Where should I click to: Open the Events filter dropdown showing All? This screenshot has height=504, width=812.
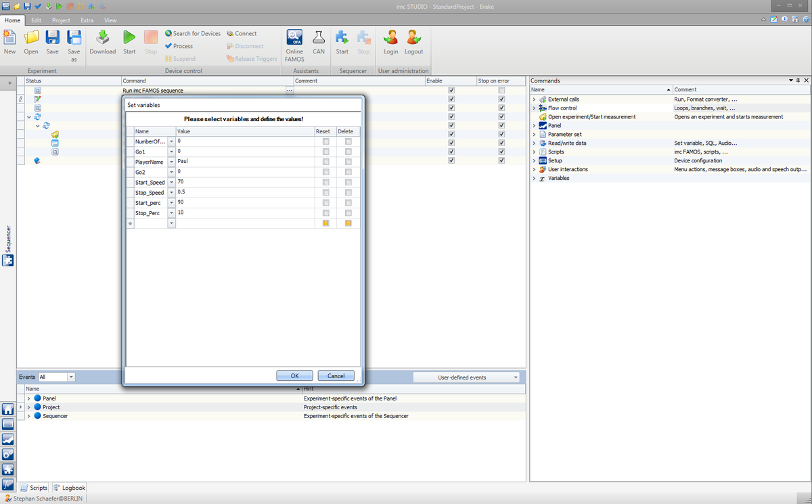point(70,377)
